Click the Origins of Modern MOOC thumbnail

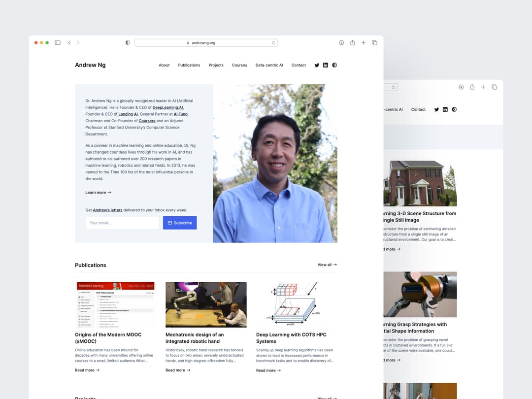tap(115, 304)
